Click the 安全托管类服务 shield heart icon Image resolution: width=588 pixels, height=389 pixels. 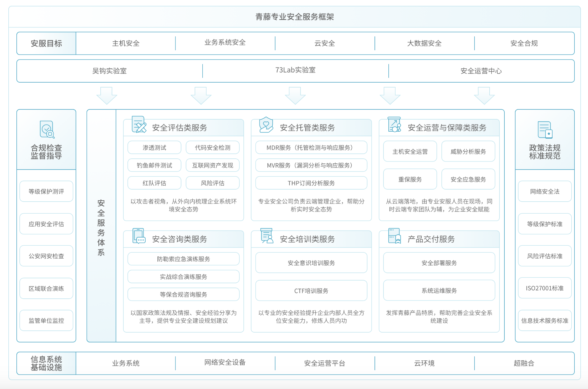(x=266, y=125)
